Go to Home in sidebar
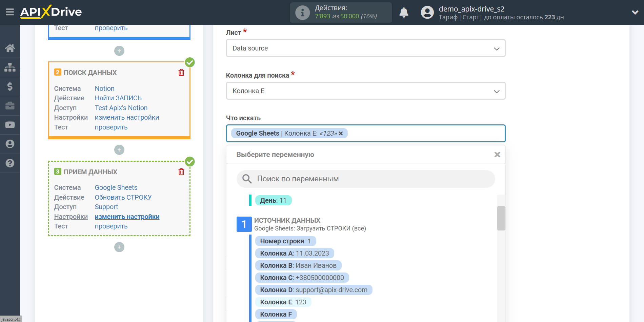Image resolution: width=644 pixels, height=322 pixels. pyautogui.click(x=10, y=48)
